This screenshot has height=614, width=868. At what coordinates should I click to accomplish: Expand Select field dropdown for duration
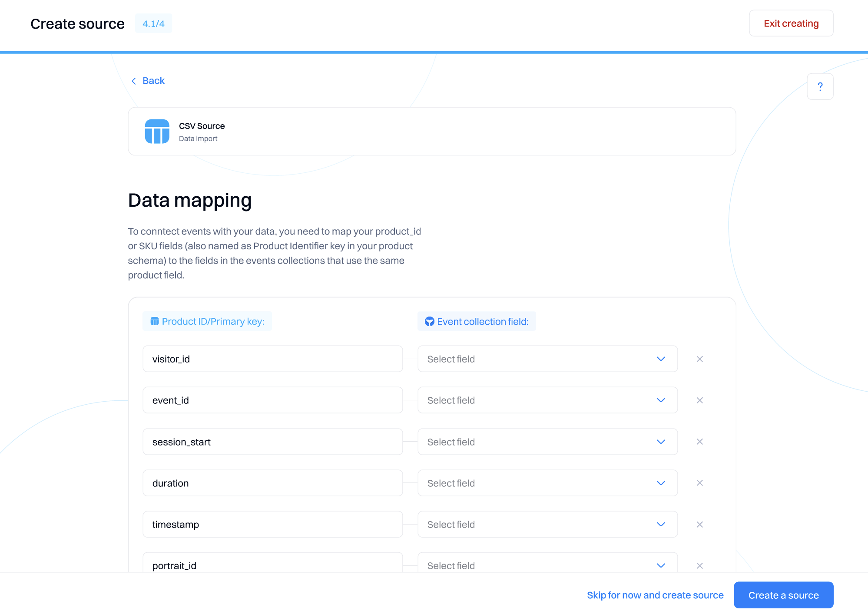pyautogui.click(x=547, y=483)
